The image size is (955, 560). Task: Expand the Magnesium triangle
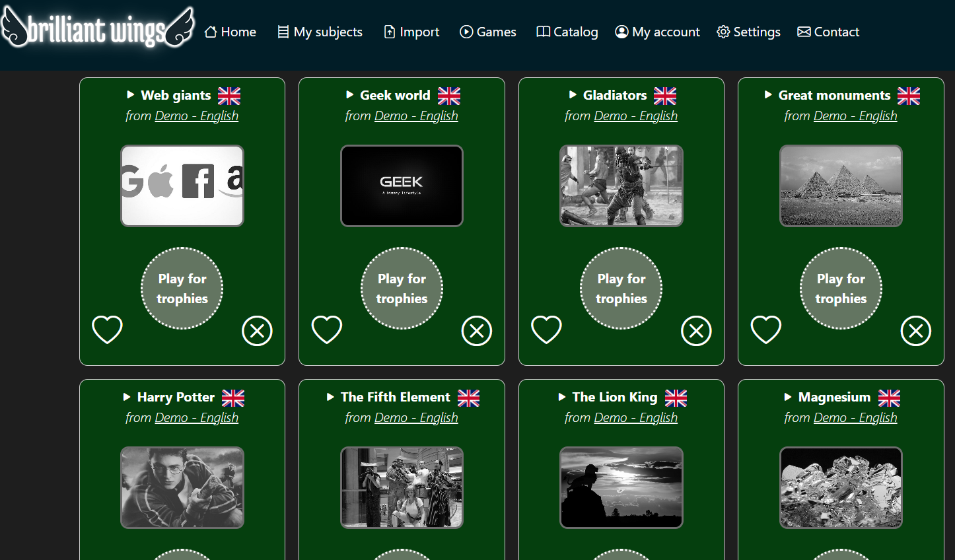[x=788, y=397]
